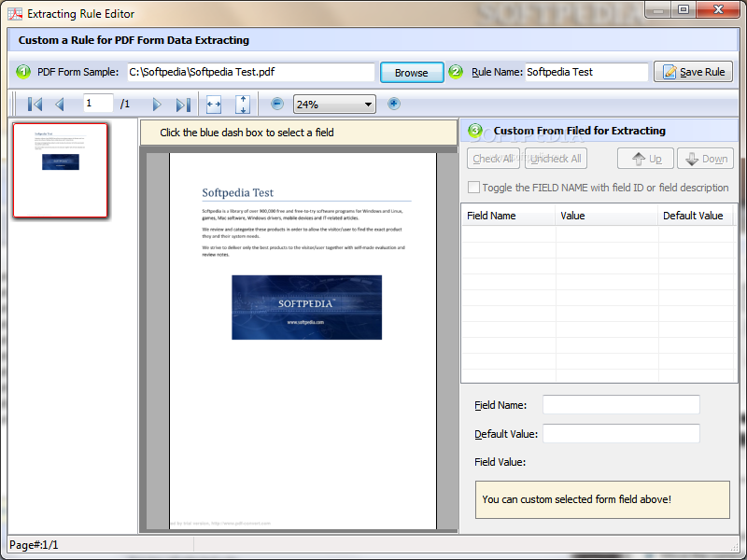Move field Up in the list
747x560 pixels.
tap(645, 159)
